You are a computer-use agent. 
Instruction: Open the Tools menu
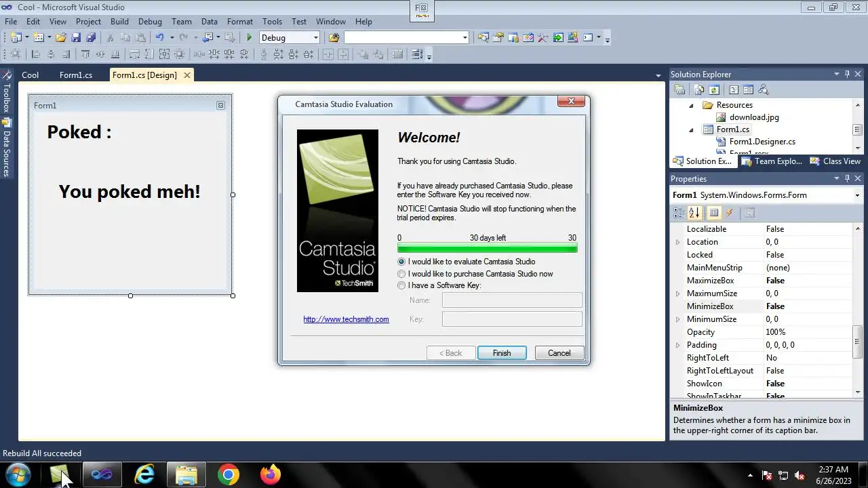pyautogui.click(x=272, y=21)
